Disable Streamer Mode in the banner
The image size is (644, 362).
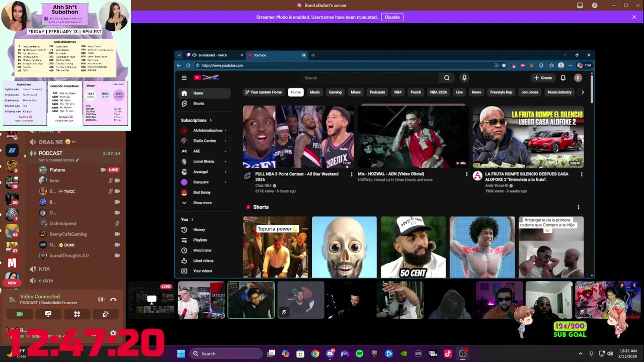pos(392,17)
